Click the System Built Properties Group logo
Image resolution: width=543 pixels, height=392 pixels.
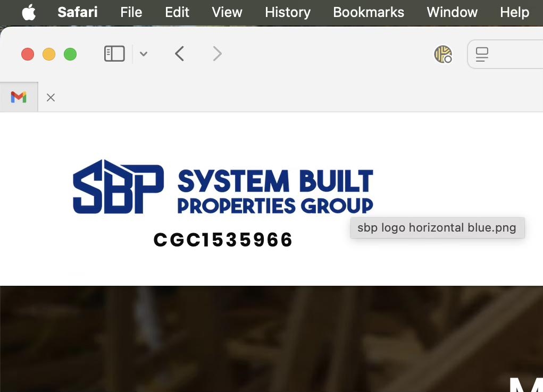[223, 187]
